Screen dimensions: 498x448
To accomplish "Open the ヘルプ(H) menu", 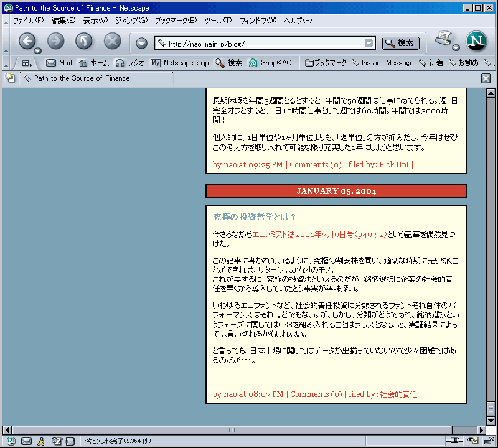I will [x=298, y=21].
